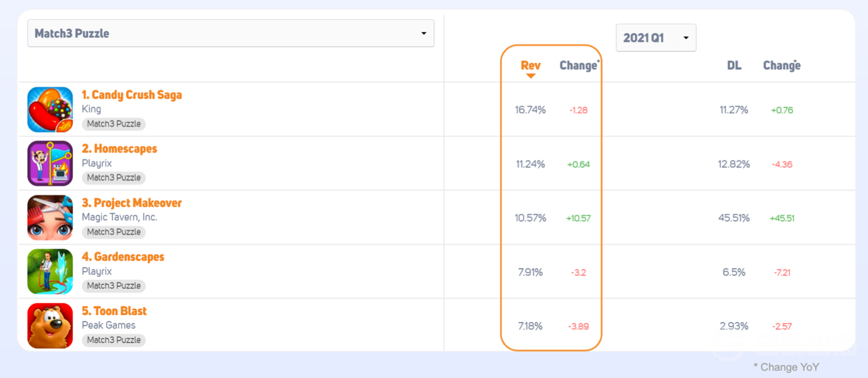Viewport: 868px width, 378px height.
Task: Click the Toon Blast bear icon
Action: coord(50,325)
